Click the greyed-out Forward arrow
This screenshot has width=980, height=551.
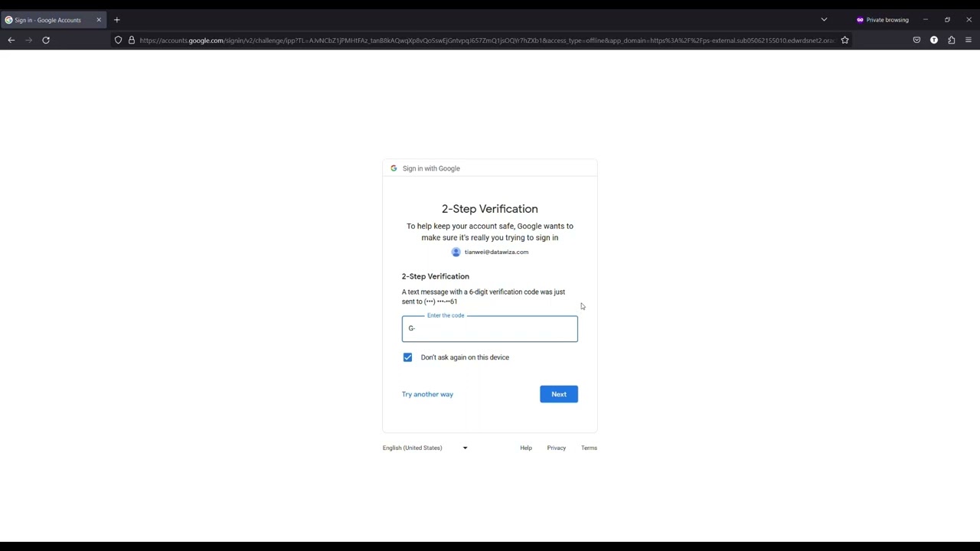[x=28, y=40]
